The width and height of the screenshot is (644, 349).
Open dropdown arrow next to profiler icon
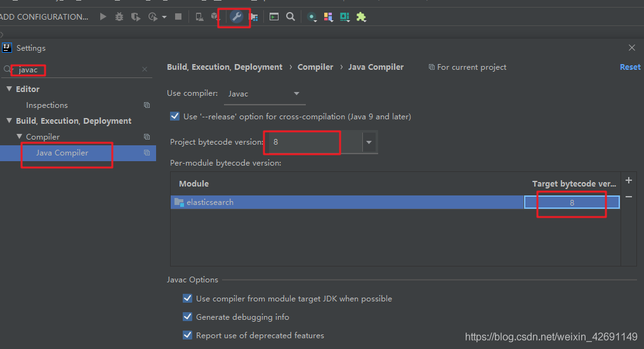point(164,17)
